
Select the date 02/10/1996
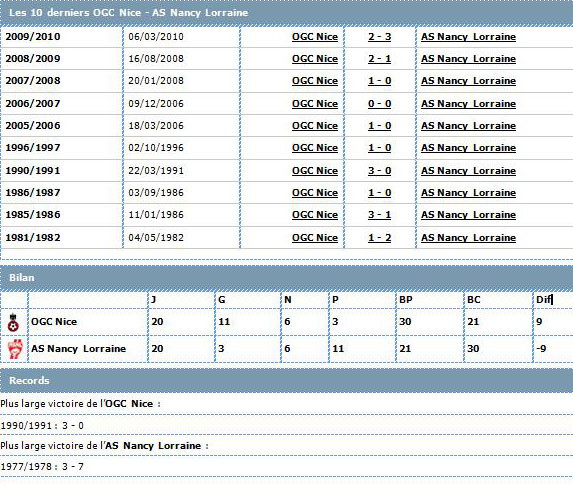coord(156,147)
